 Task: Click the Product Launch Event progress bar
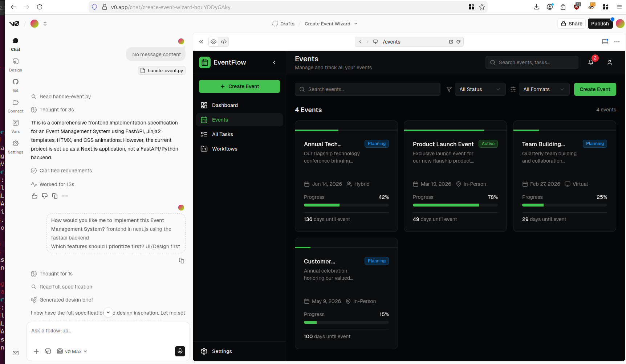[455, 205]
